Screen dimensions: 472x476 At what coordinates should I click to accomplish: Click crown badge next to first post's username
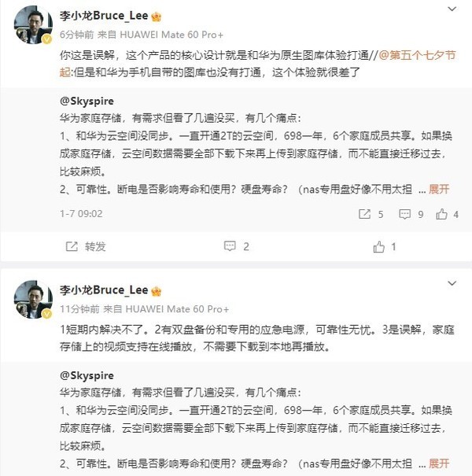156,16
